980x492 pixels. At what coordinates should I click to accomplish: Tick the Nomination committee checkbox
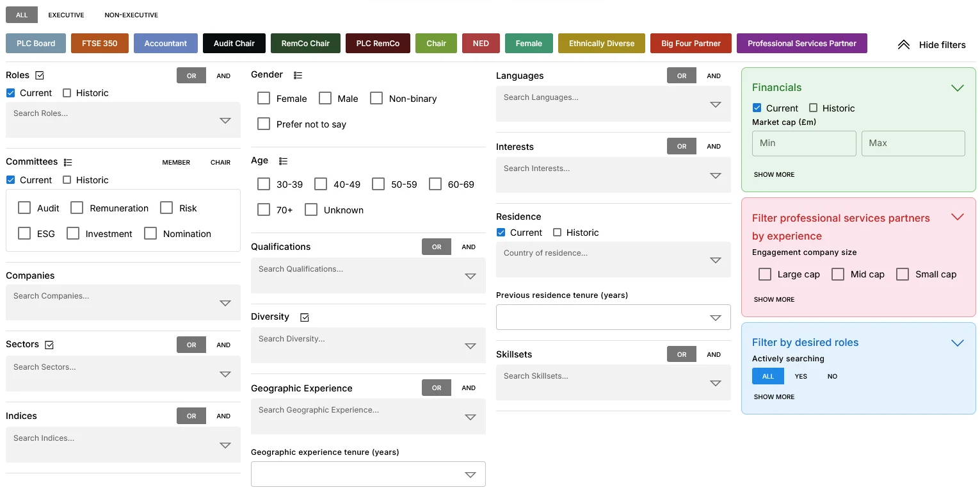pyautogui.click(x=150, y=233)
